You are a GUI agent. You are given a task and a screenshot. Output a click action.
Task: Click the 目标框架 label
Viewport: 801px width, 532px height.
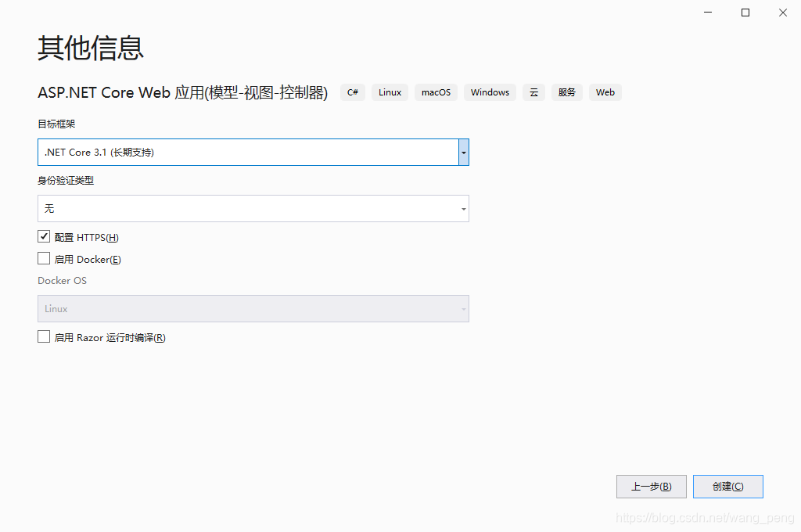(x=56, y=124)
